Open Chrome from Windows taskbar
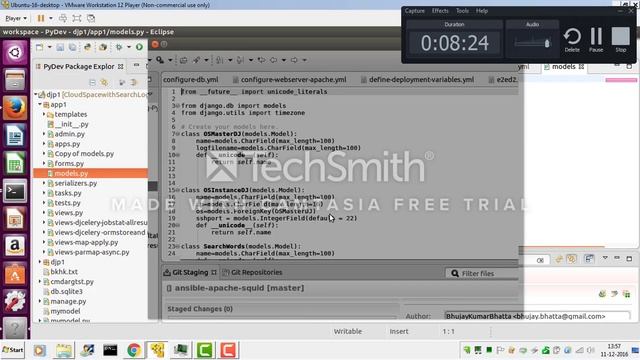The image size is (640, 360). coord(133,350)
